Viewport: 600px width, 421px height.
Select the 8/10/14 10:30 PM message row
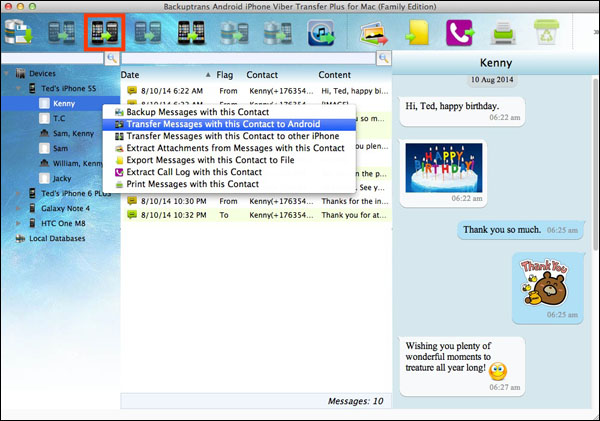256,201
